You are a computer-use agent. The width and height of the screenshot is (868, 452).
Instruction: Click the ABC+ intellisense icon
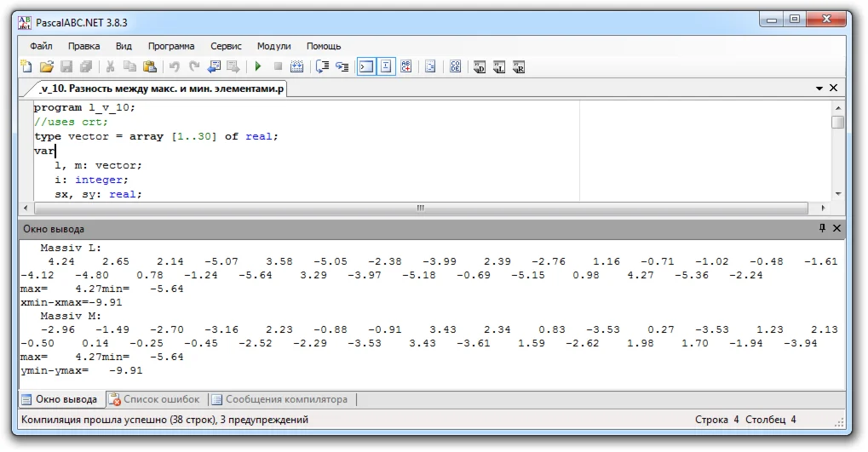pyautogui.click(x=406, y=66)
